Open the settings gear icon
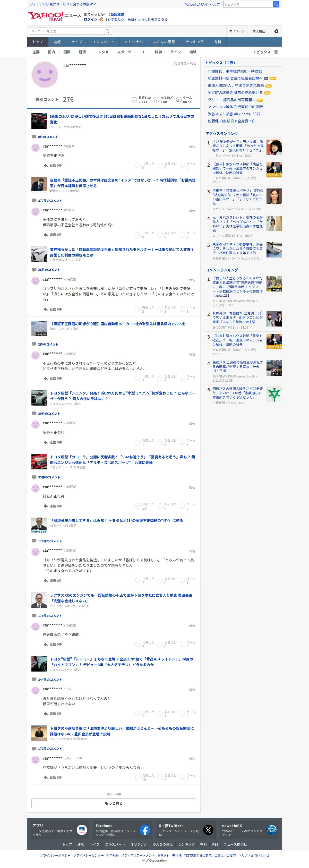309x868 pixels. pyautogui.click(x=276, y=31)
